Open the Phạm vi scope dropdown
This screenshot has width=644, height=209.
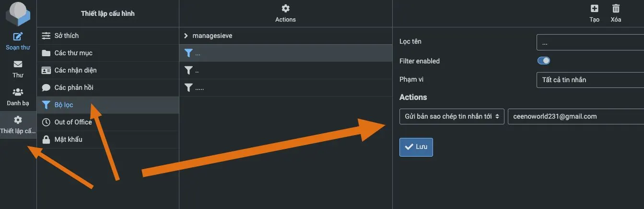click(590, 80)
